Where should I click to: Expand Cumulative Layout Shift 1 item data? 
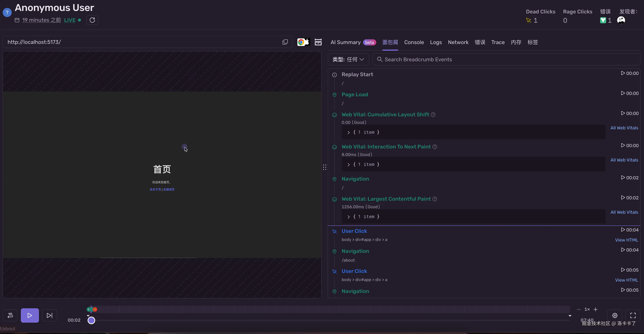click(x=348, y=133)
